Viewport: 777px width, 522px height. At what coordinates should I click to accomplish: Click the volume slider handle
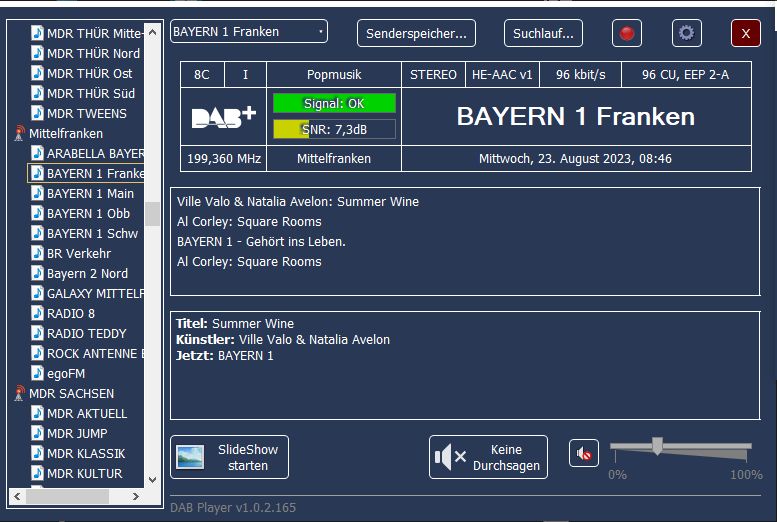point(657,446)
